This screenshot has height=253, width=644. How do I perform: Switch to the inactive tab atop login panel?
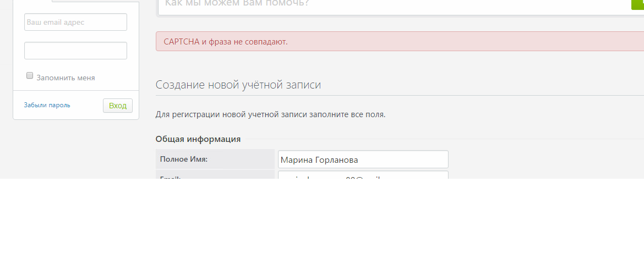[95, 1]
